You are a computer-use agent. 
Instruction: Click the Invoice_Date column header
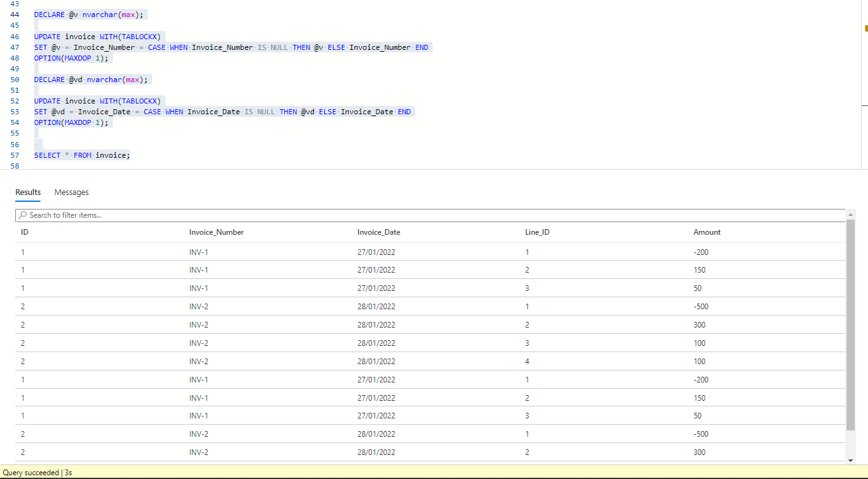pyautogui.click(x=379, y=232)
